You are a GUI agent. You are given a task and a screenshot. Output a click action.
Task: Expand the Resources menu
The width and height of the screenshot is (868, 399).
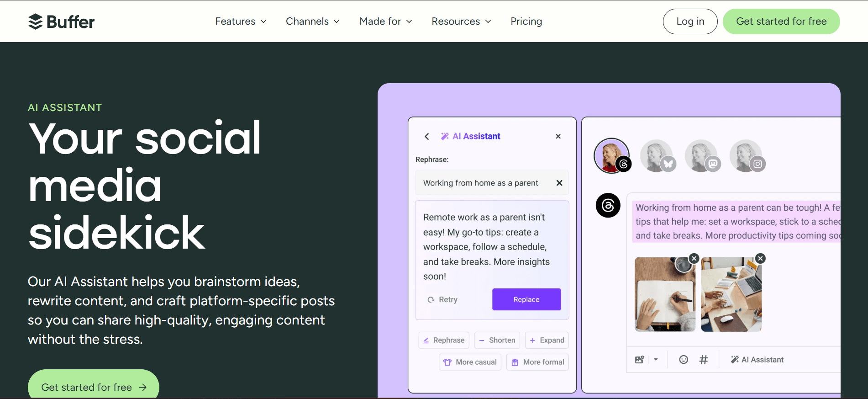tap(461, 21)
